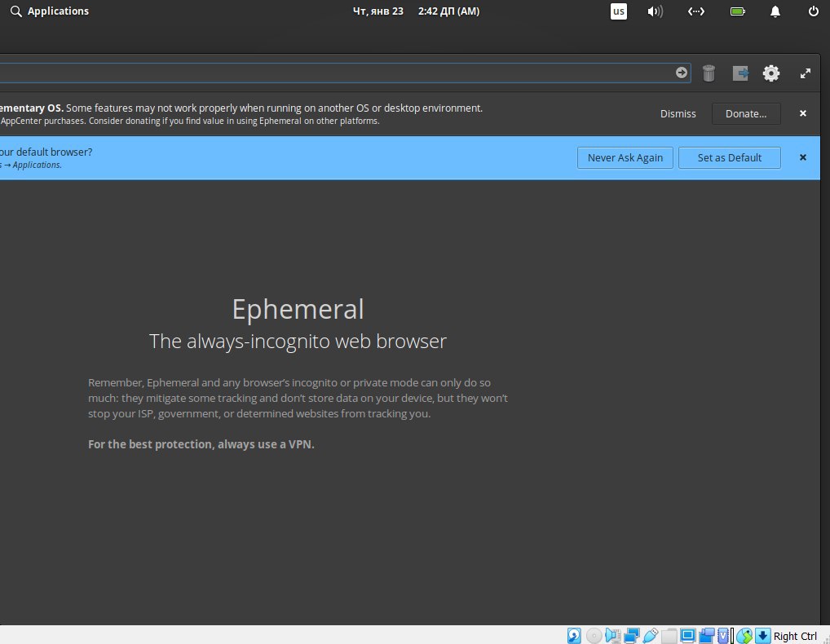Open the settings gear menu
The width and height of the screenshot is (830, 644).
pyautogui.click(x=771, y=73)
